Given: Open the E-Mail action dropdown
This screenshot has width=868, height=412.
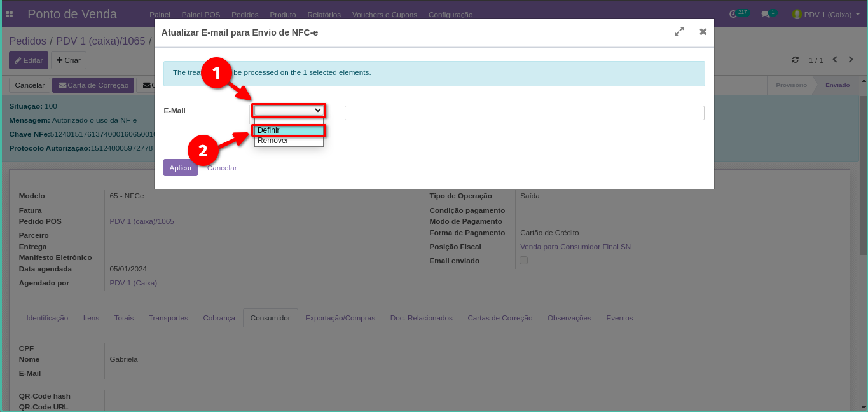Looking at the screenshot, I should [289, 111].
